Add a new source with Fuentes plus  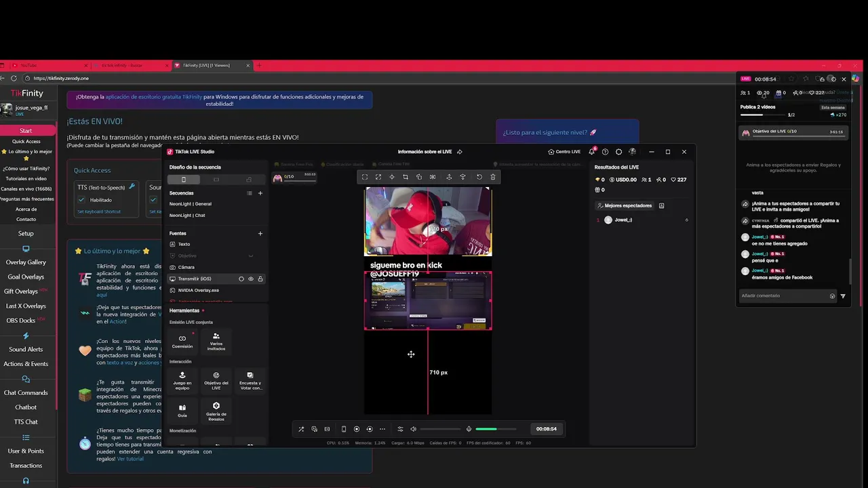coord(260,233)
